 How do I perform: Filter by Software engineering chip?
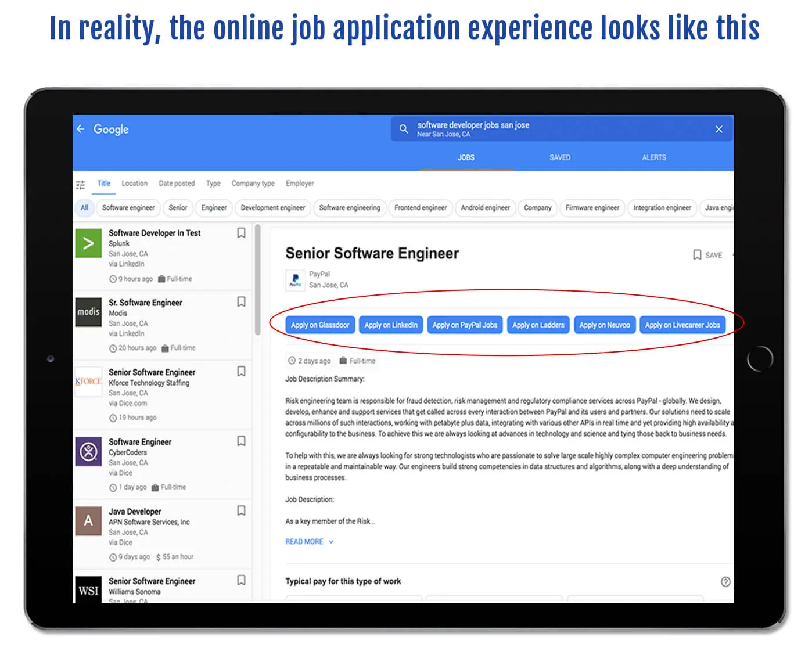tap(350, 208)
